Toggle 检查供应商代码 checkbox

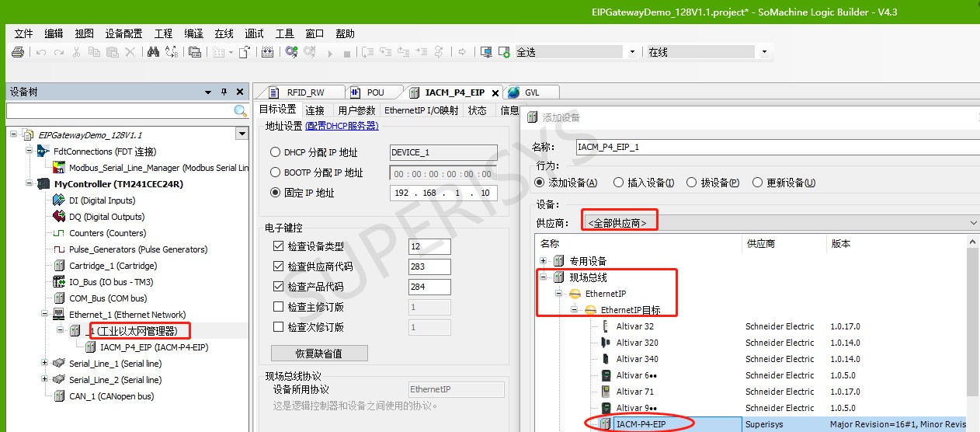[279, 267]
